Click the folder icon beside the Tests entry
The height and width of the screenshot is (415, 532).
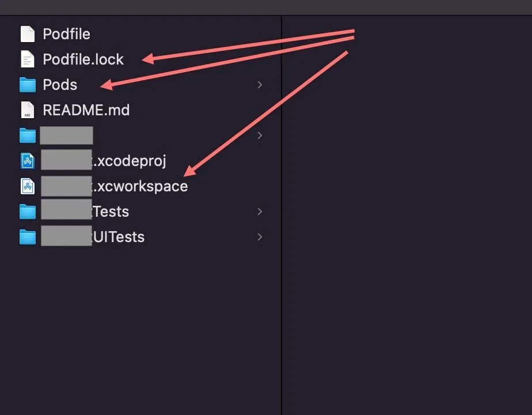point(28,212)
